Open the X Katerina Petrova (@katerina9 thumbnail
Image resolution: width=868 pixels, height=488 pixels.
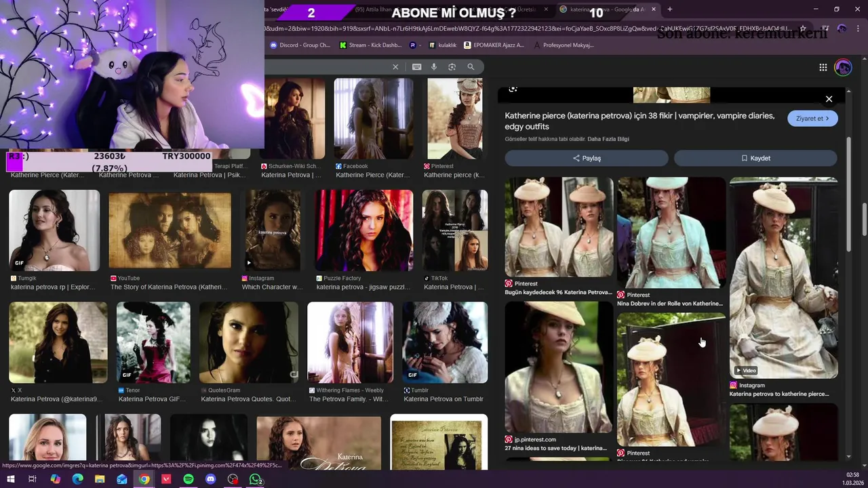click(58, 342)
